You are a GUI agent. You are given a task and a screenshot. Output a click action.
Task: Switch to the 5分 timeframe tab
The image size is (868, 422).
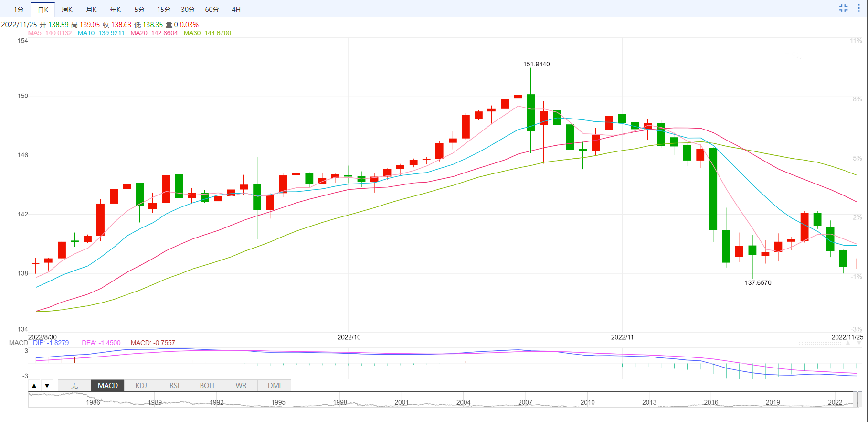pos(139,10)
